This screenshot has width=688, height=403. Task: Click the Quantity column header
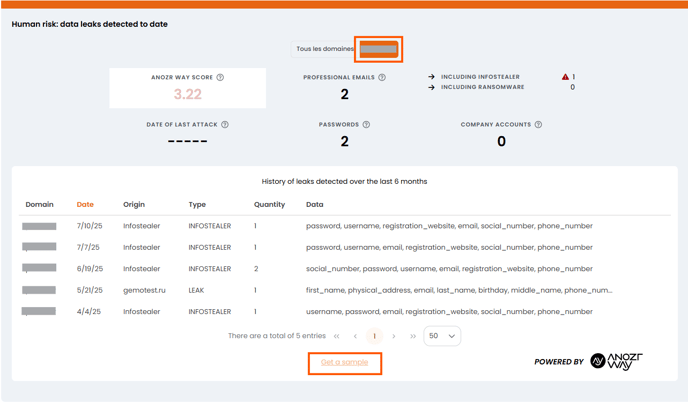(269, 205)
